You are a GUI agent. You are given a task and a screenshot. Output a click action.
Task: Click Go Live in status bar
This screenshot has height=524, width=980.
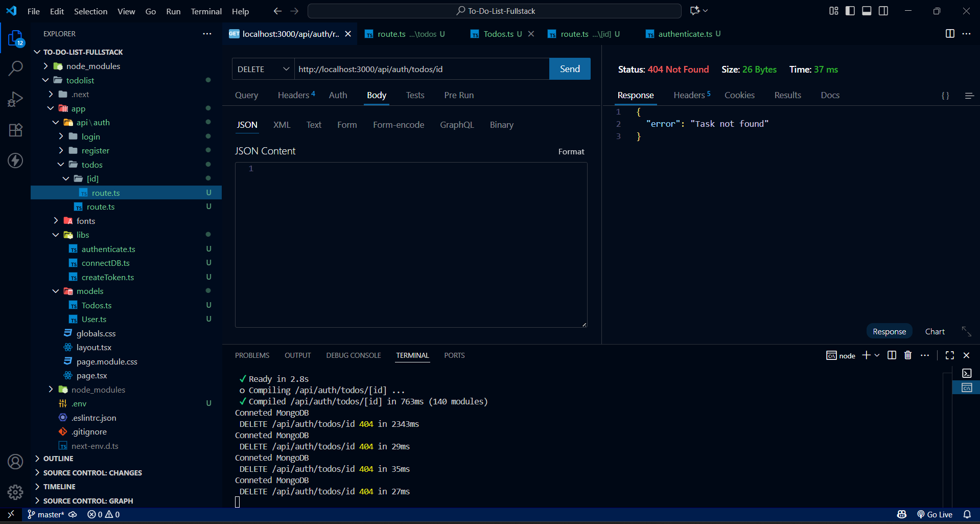[x=935, y=514]
